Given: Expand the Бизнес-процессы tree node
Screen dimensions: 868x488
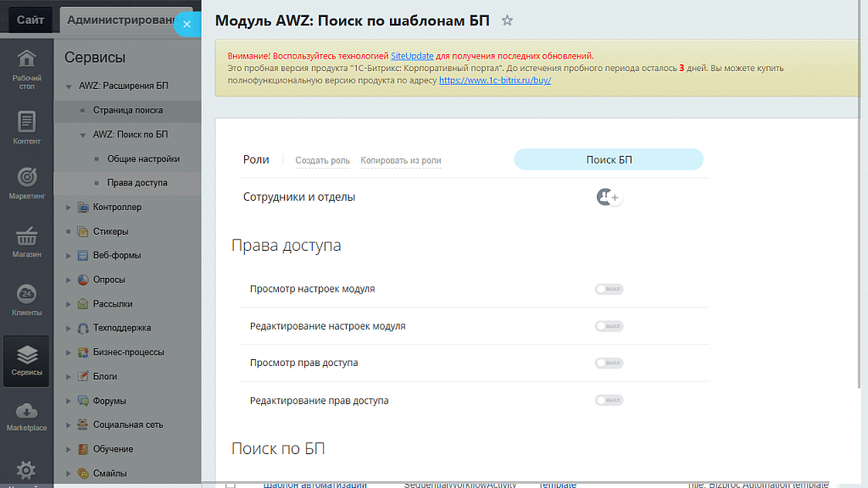Looking at the screenshot, I should tap(69, 352).
